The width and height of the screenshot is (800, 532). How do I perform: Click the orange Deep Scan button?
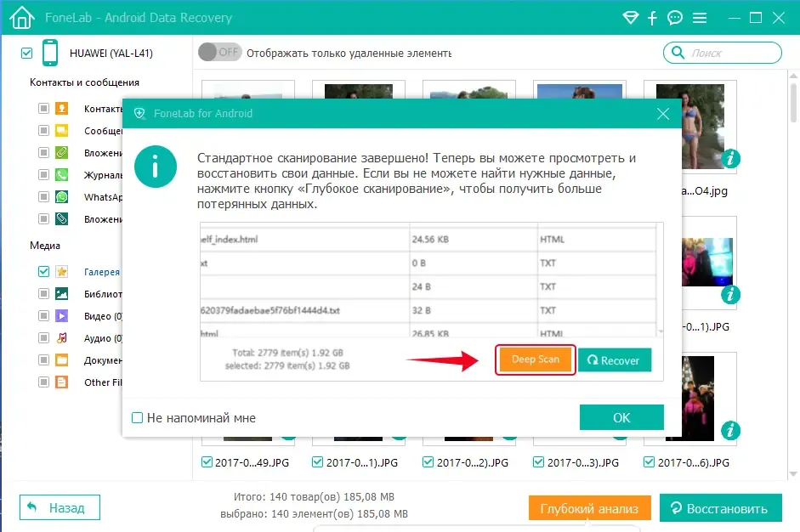536,359
